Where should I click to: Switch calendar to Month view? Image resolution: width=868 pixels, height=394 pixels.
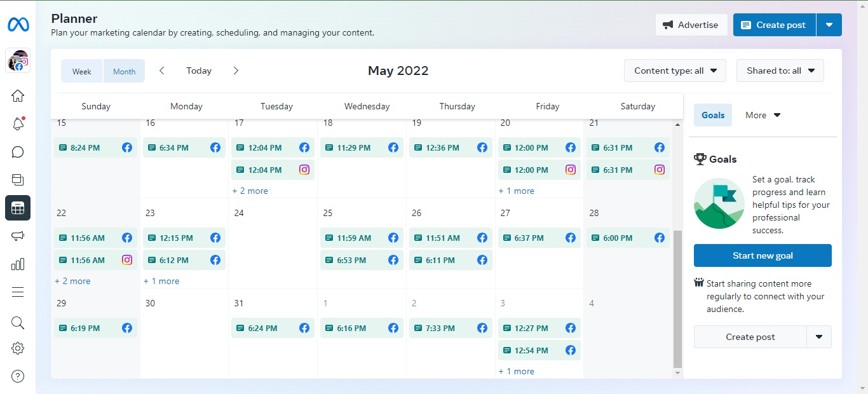point(125,71)
